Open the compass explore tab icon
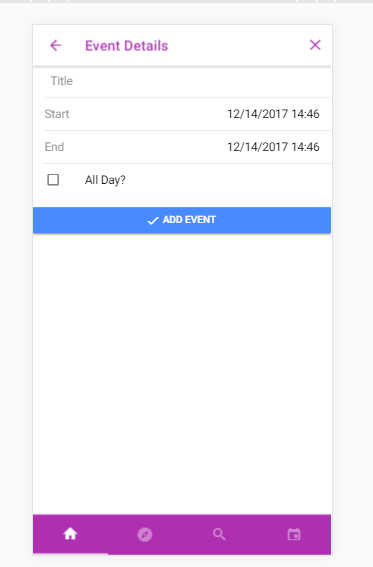The height and width of the screenshot is (567, 373). point(145,534)
